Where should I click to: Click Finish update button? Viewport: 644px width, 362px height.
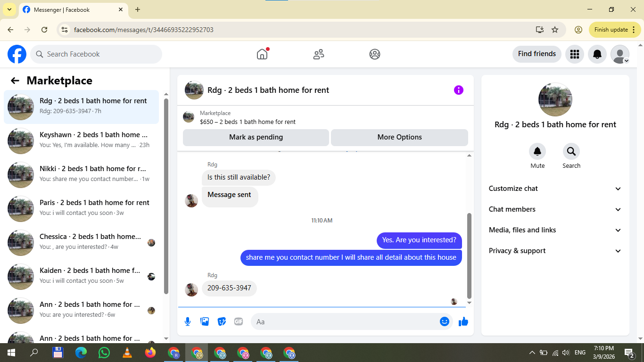pyautogui.click(x=615, y=30)
